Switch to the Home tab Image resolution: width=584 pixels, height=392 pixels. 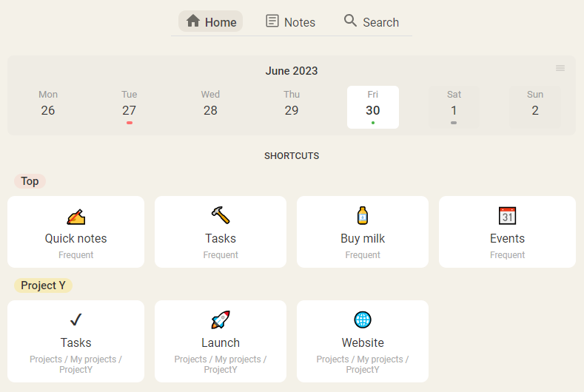pos(211,22)
